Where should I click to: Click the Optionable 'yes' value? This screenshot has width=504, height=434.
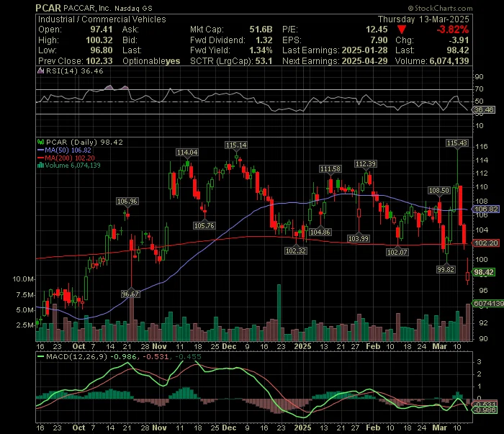[x=173, y=61]
